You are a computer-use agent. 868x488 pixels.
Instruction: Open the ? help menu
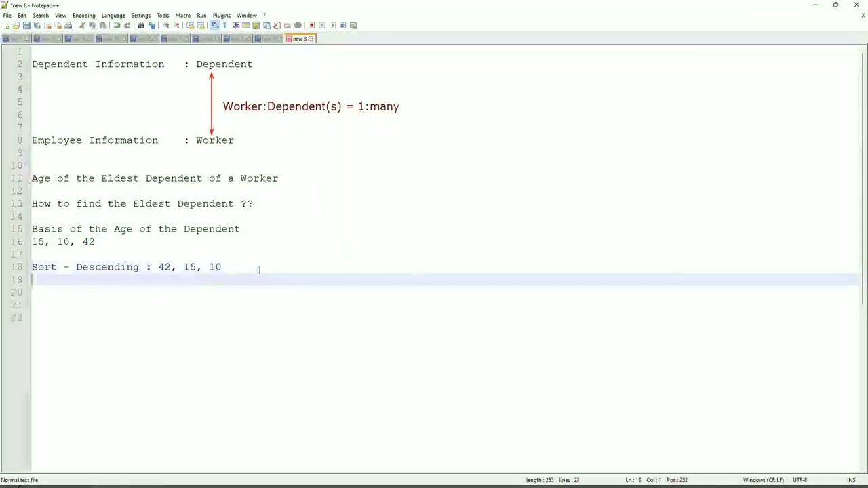[x=264, y=15]
